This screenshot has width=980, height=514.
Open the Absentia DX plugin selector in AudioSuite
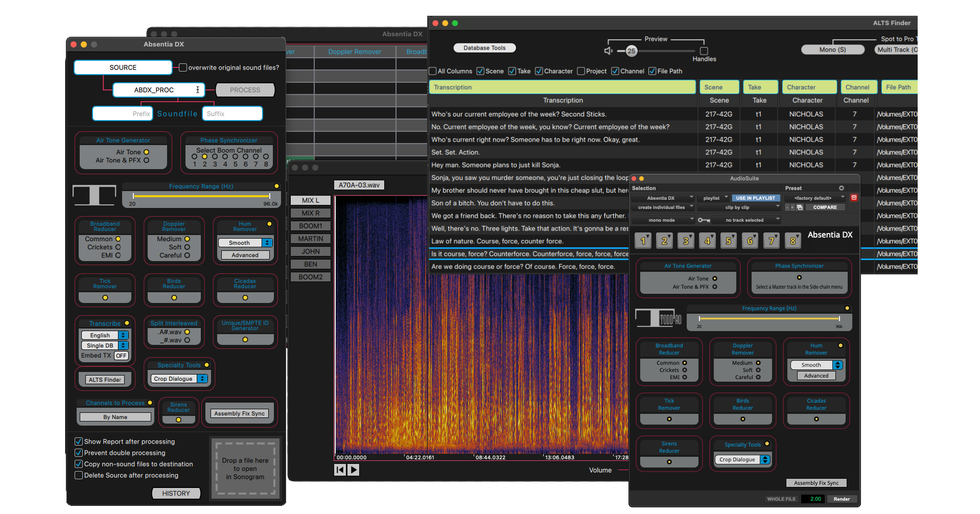point(663,198)
